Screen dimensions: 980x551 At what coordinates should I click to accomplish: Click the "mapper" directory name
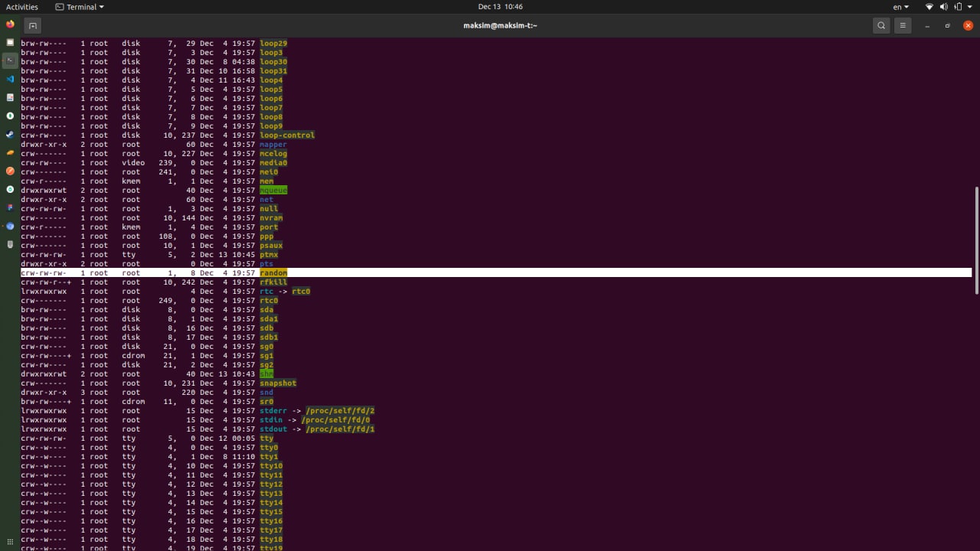coord(273,145)
